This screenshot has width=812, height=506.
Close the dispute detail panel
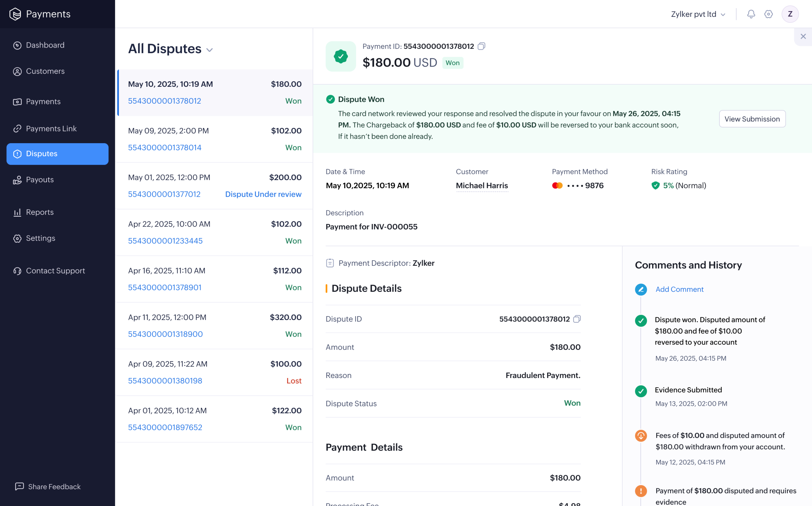click(803, 36)
